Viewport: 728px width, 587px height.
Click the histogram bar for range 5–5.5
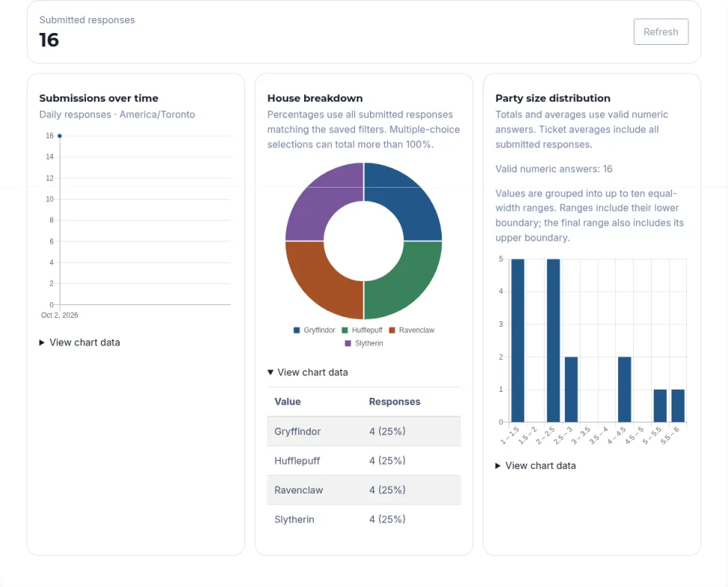(660, 406)
